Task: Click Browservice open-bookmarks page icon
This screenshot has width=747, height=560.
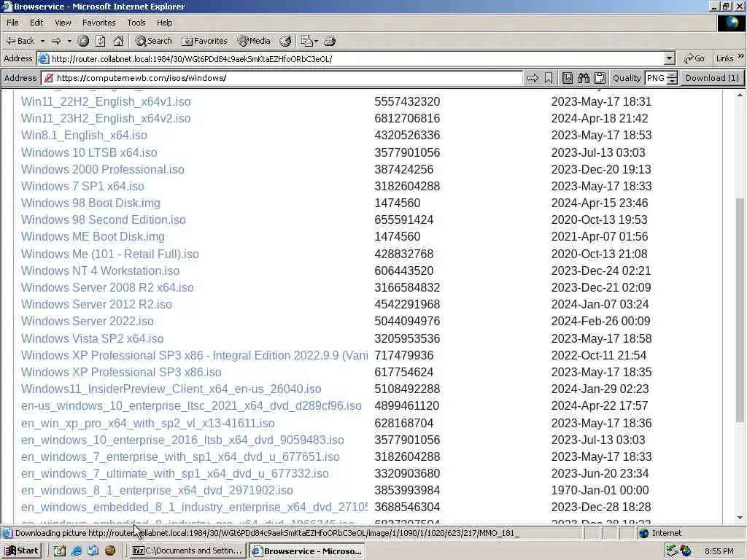Action: (567, 77)
